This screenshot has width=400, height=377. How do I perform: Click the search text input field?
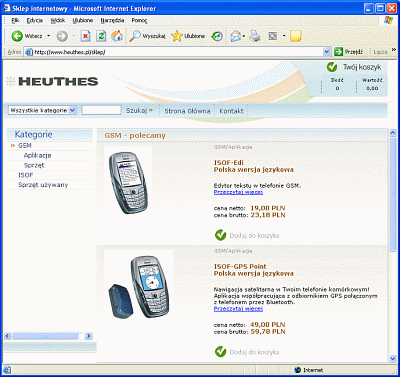101,110
